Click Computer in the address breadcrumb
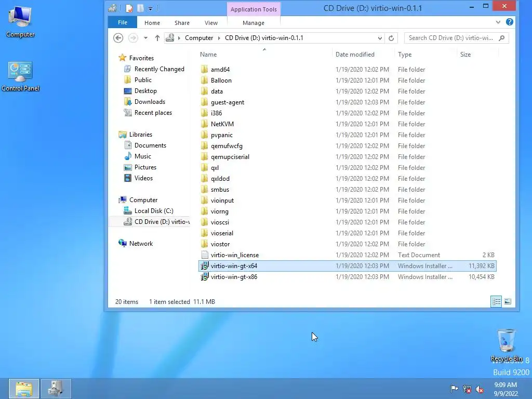The width and height of the screenshot is (532, 399). (199, 38)
